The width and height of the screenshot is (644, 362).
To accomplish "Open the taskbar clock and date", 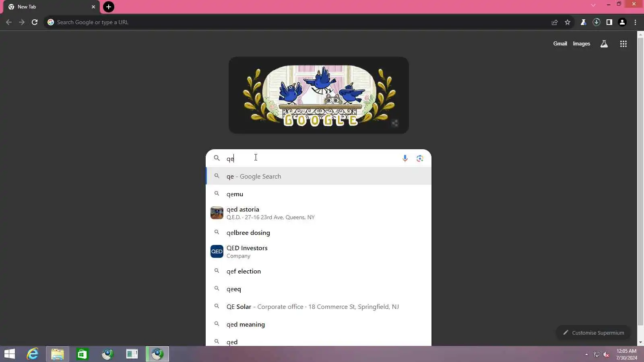I will click(x=627, y=354).
